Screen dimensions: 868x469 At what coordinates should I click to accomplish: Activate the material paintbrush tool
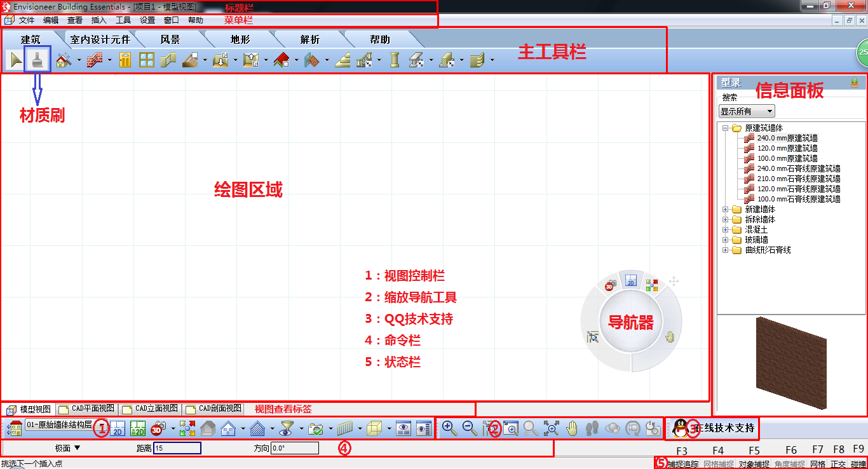pos(37,60)
